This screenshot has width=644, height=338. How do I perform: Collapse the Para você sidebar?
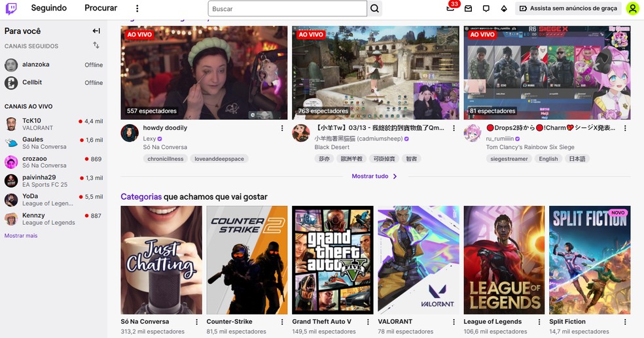tap(96, 31)
